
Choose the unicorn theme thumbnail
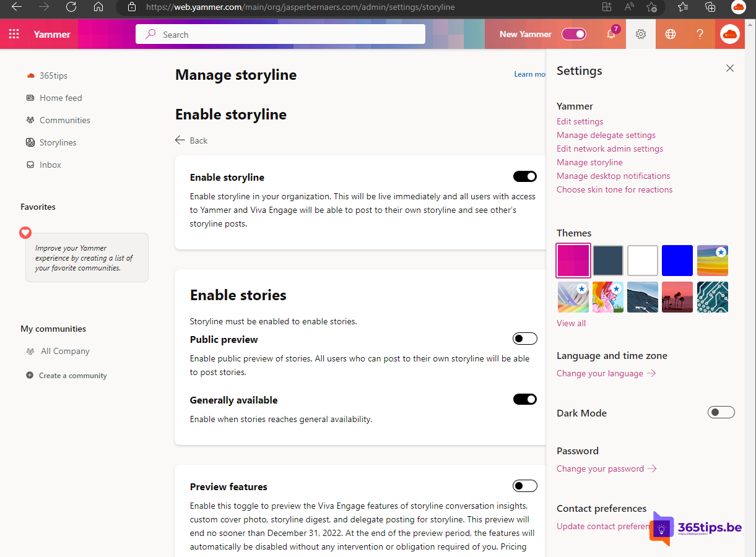(608, 297)
